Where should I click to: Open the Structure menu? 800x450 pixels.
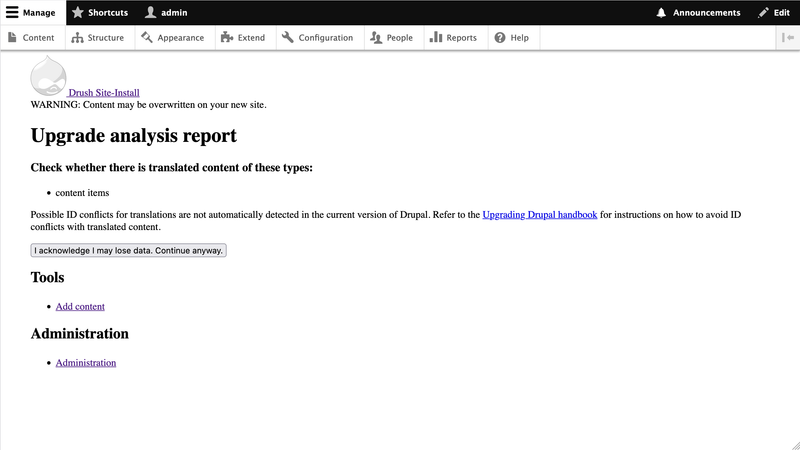pyautogui.click(x=97, y=38)
